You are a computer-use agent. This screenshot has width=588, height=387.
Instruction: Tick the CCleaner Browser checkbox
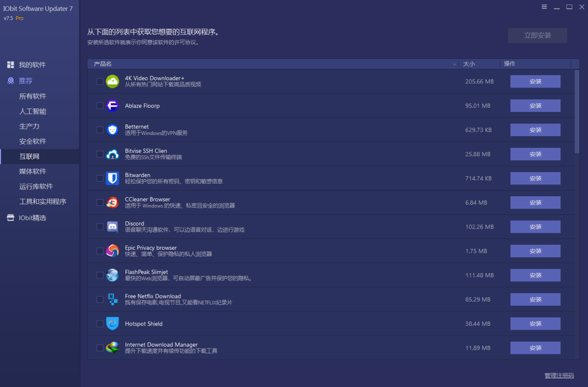pos(100,202)
